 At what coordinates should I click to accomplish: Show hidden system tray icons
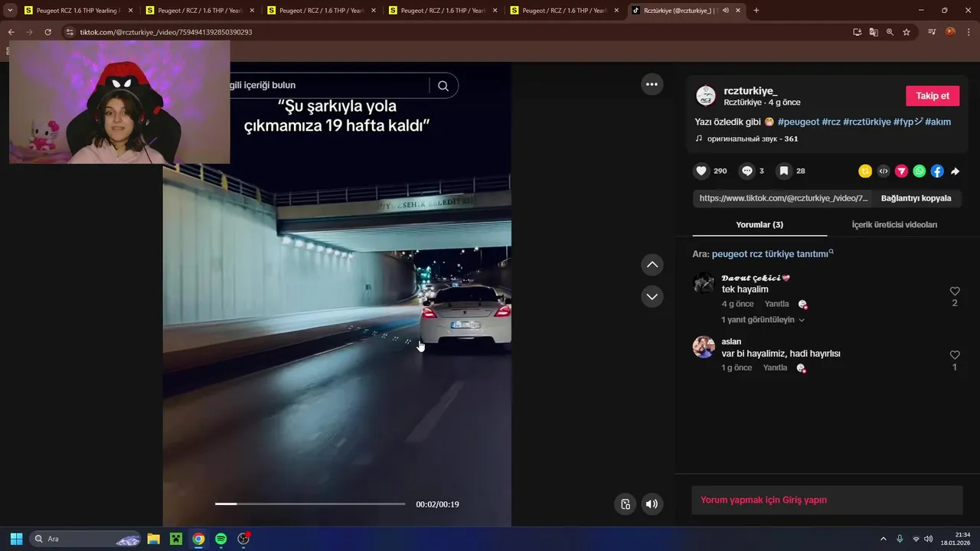pyautogui.click(x=883, y=539)
